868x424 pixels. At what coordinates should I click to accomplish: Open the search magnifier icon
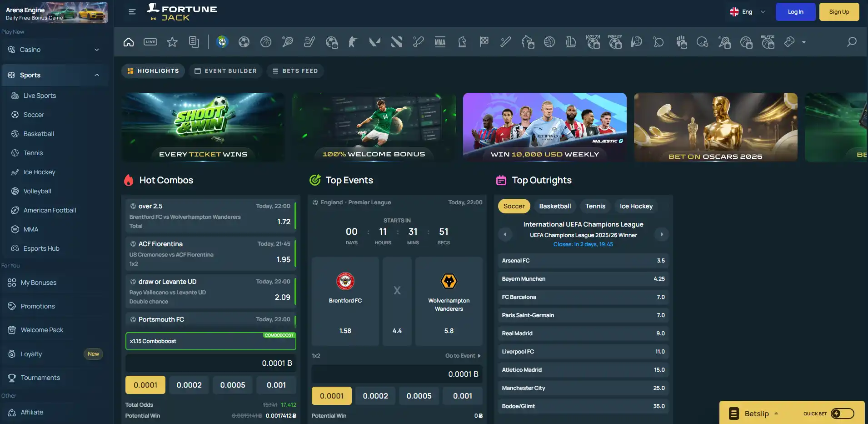tap(852, 42)
